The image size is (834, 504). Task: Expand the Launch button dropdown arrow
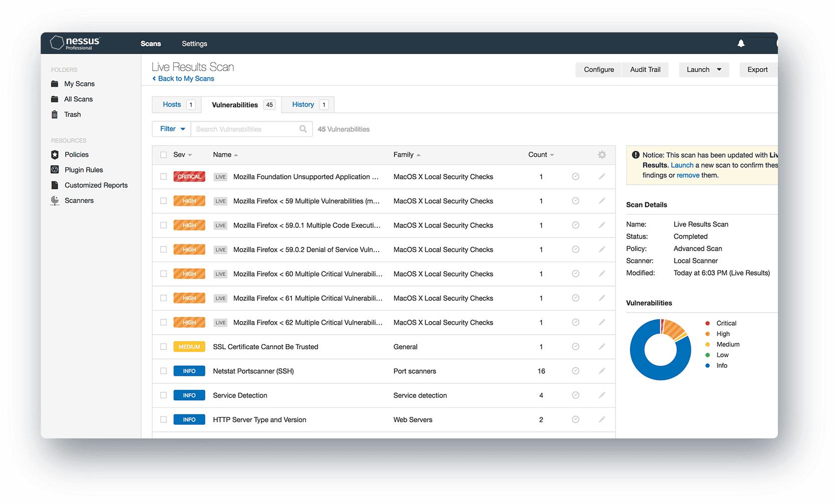coord(719,70)
